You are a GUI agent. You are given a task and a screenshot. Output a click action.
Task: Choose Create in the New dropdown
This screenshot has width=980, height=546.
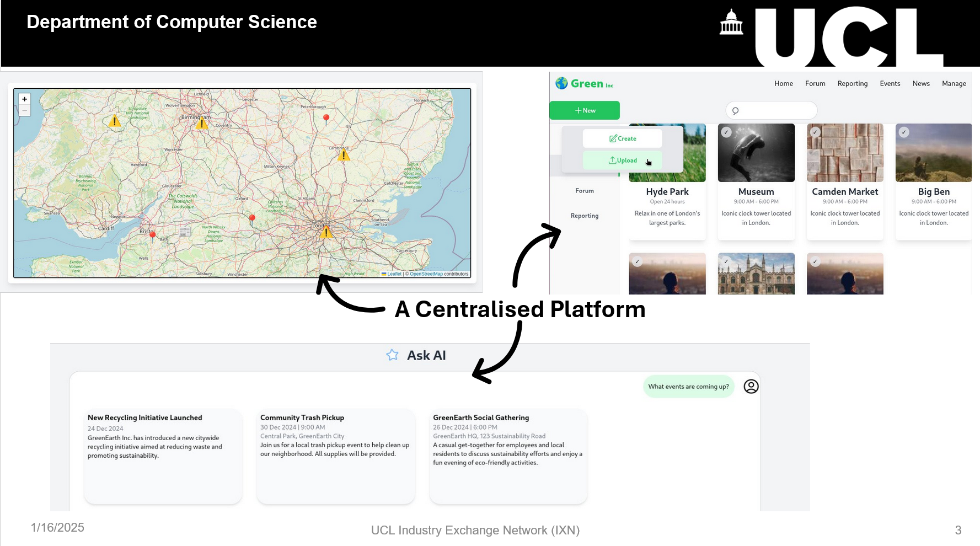pyautogui.click(x=622, y=138)
